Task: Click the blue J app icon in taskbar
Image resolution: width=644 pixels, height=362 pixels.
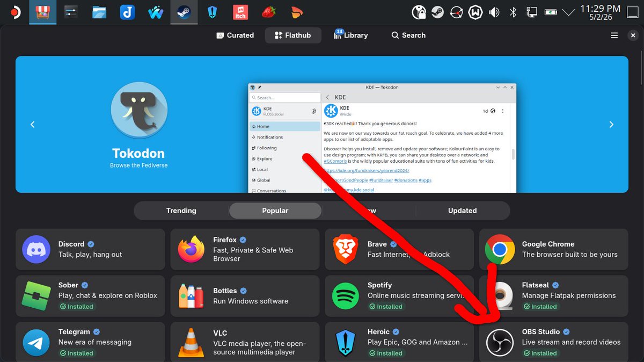Action: 127,12
